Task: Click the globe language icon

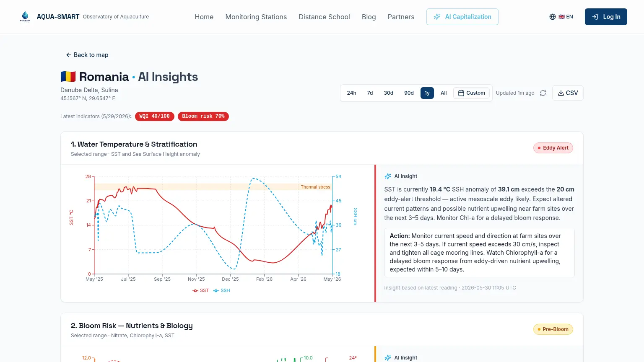Action: point(553,17)
